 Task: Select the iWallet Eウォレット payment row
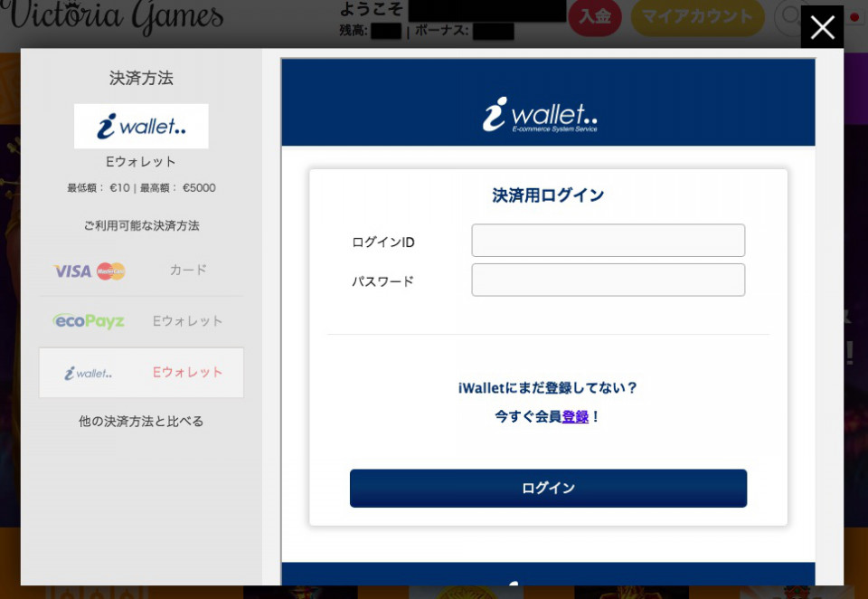(x=141, y=373)
